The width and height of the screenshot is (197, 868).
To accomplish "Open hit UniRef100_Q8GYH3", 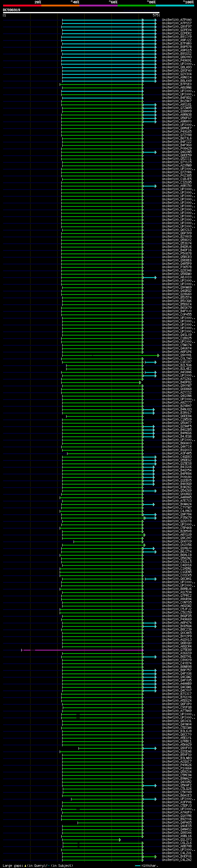I will pos(177,57).
